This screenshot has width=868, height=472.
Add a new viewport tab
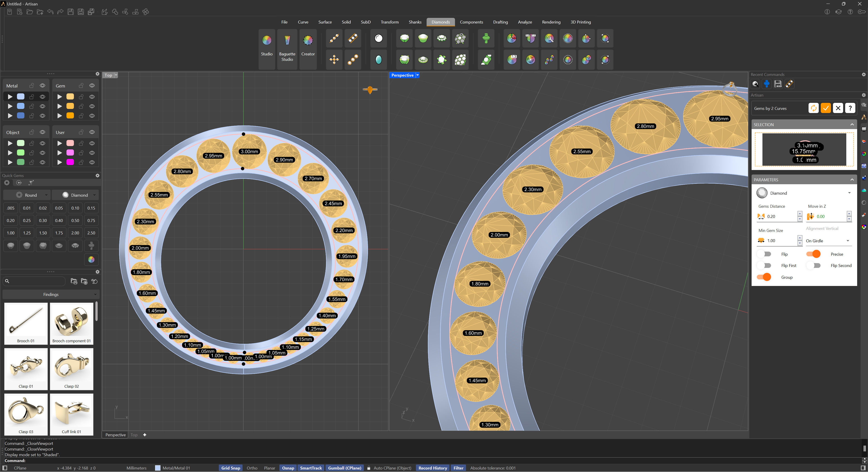pos(145,435)
